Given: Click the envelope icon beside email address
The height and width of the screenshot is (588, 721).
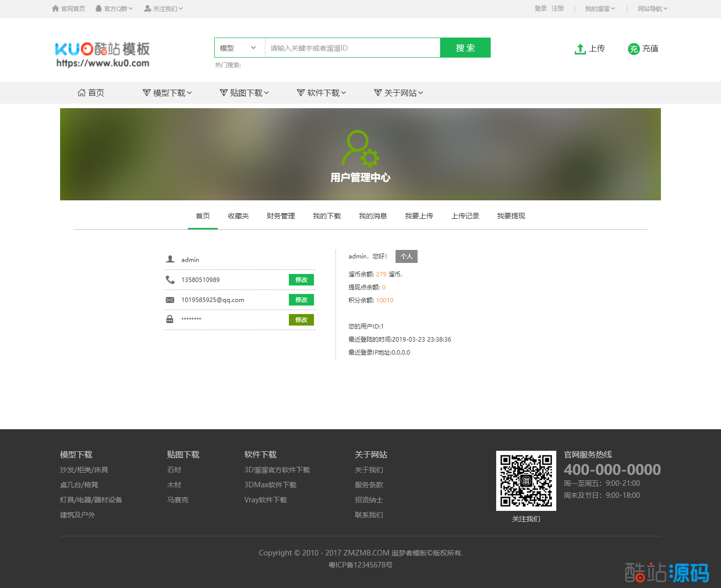Looking at the screenshot, I should (x=170, y=300).
